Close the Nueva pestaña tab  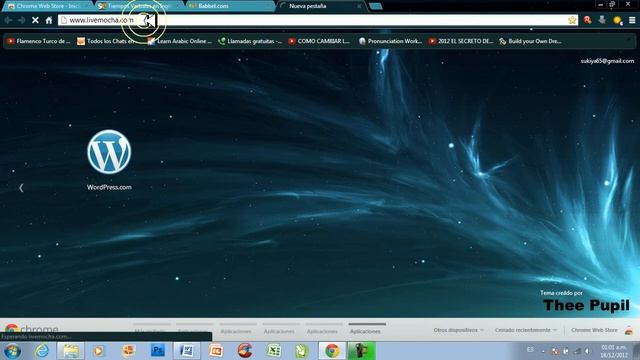pos(359,6)
